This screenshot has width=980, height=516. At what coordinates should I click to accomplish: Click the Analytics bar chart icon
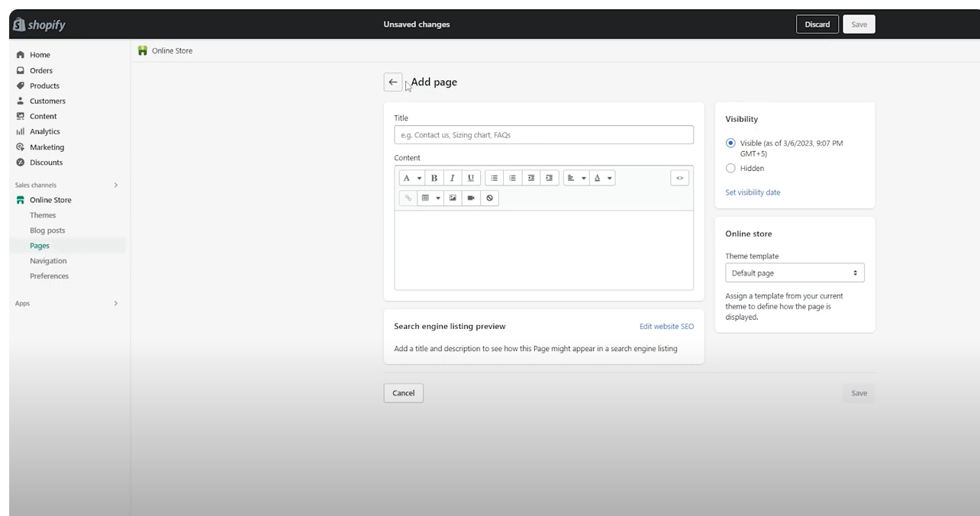[x=21, y=131]
